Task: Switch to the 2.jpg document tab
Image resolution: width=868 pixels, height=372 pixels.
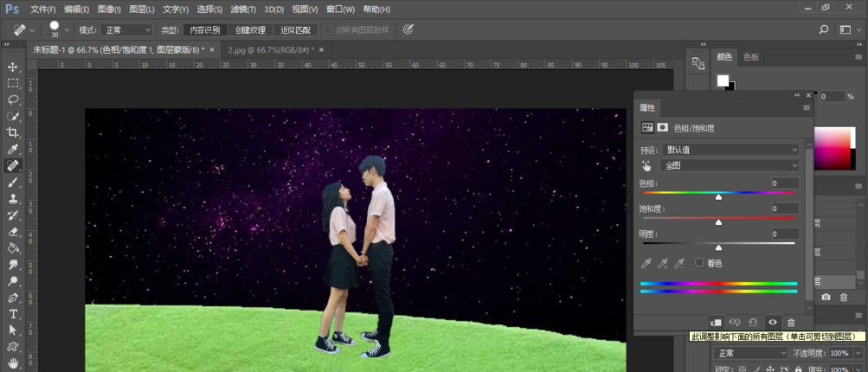Action: (269, 50)
